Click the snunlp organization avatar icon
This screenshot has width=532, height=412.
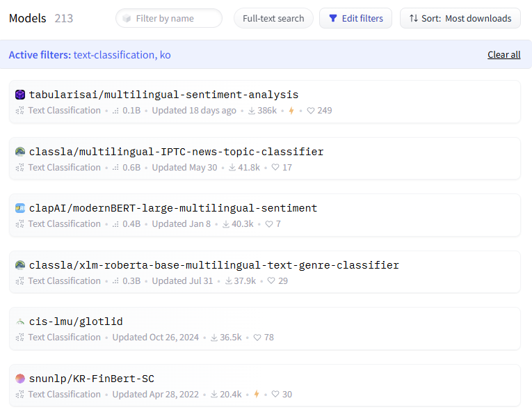(20, 379)
